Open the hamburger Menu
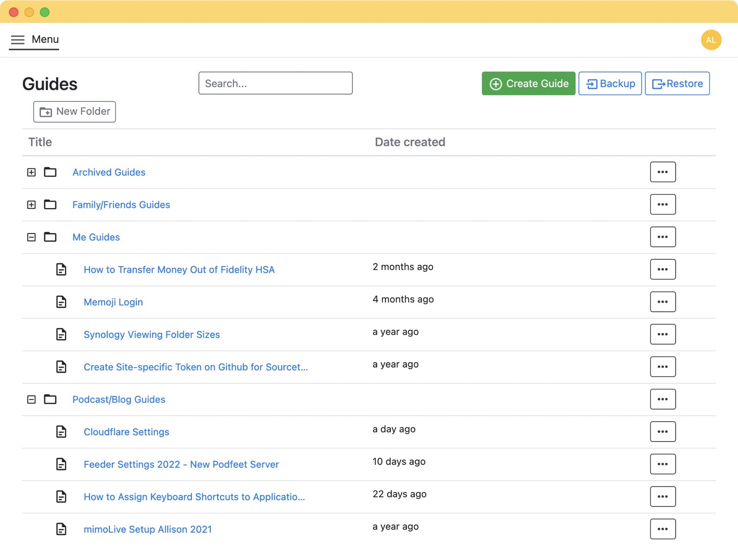738x560 pixels. pyautogui.click(x=35, y=40)
